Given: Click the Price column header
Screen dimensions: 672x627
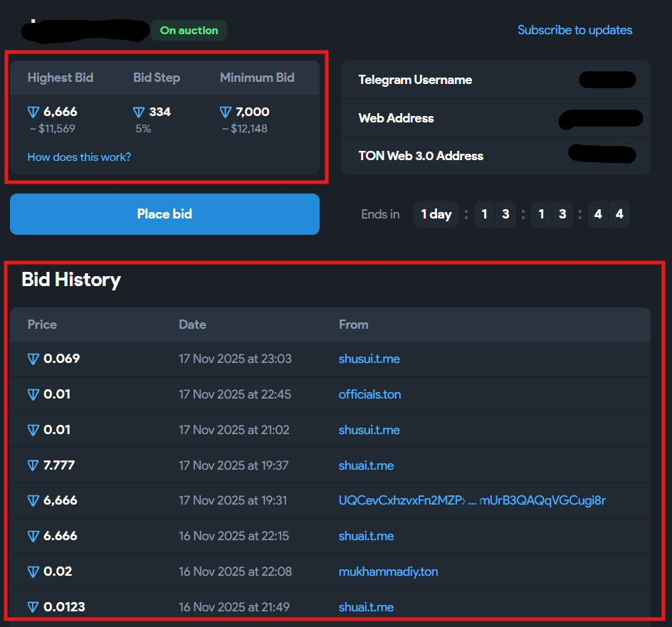Looking at the screenshot, I should (42, 325).
